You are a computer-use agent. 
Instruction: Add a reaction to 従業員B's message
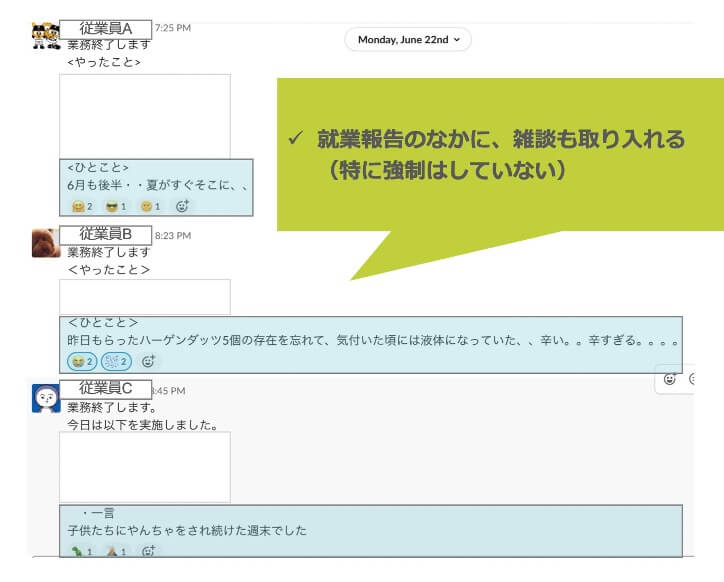[148, 361]
